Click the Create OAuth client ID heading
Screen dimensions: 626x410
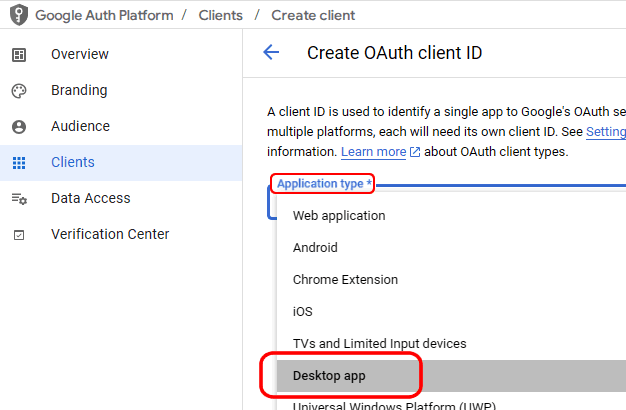[394, 53]
